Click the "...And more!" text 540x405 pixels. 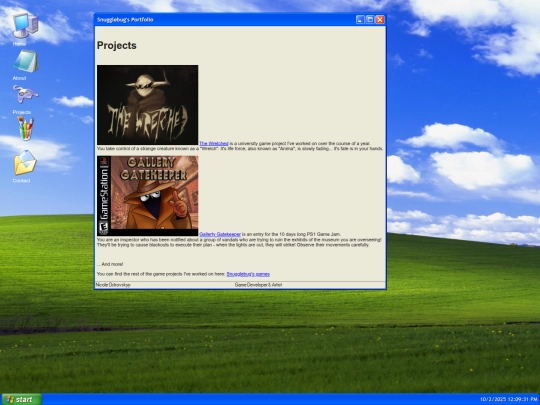(x=110, y=264)
